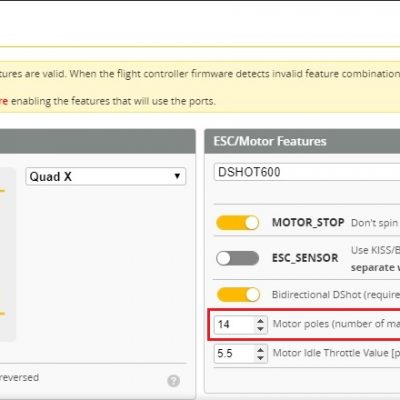
Task: Disable the MOTOR_STOP switch
Action: pyautogui.click(x=238, y=223)
